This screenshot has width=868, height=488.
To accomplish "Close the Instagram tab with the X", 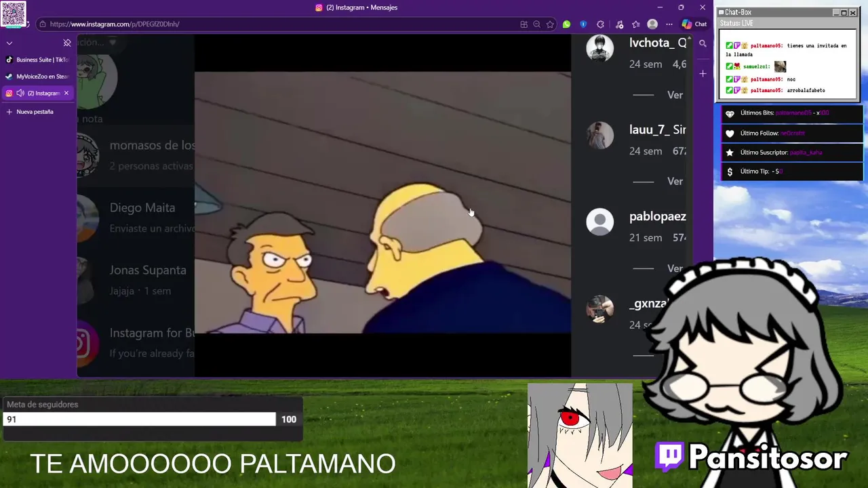I will pos(66,93).
